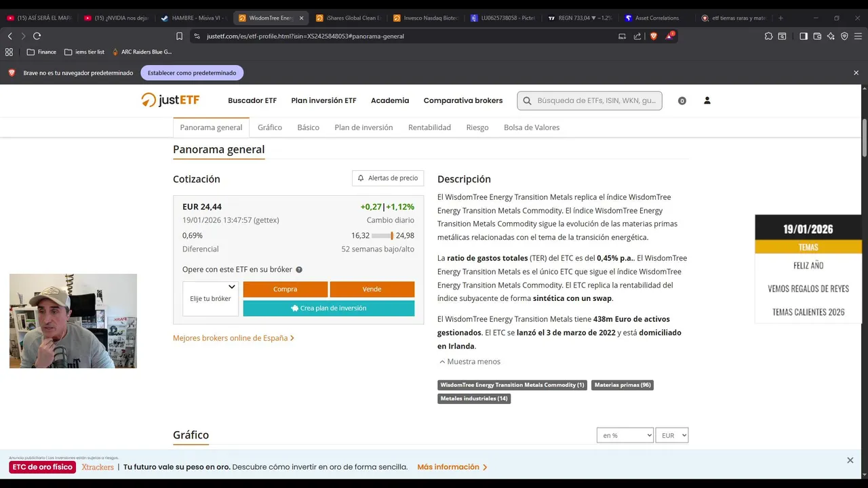Open the 'iems tier list' bookmark folder
Viewport: 868px width, 488px height.
[84, 52]
